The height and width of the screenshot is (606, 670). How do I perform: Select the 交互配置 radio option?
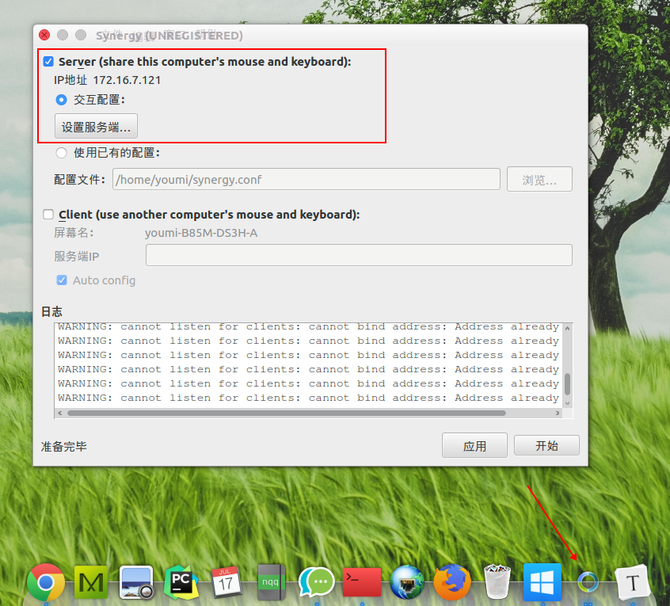tap(61, 100)
